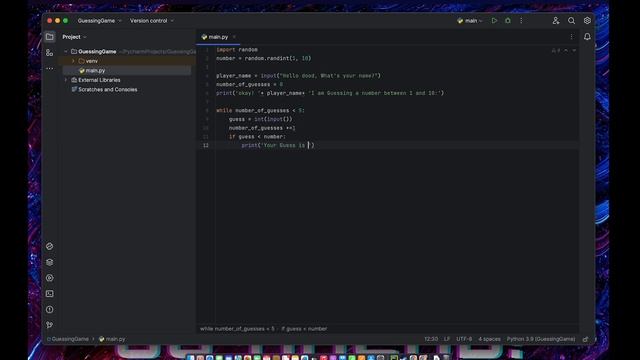Image resolution: width=640 pixels, height=360 pixels.
Task: Open the Services tool window icon
Action: pos(49,278)
